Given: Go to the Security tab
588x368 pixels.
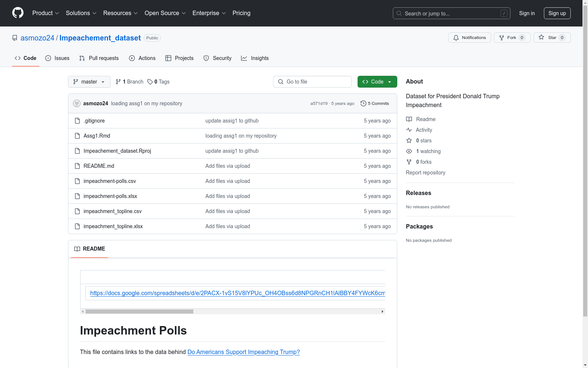Looking at the screenshot, I should 218,58.
